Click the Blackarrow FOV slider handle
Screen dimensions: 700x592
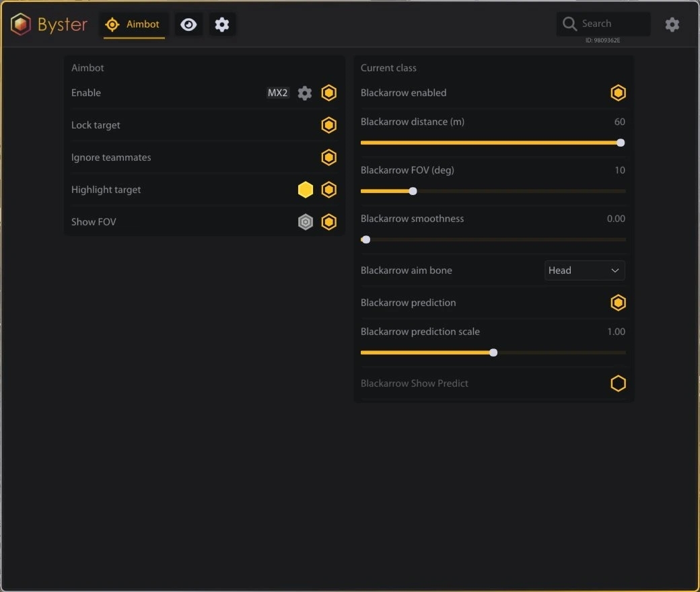point(413,191)
